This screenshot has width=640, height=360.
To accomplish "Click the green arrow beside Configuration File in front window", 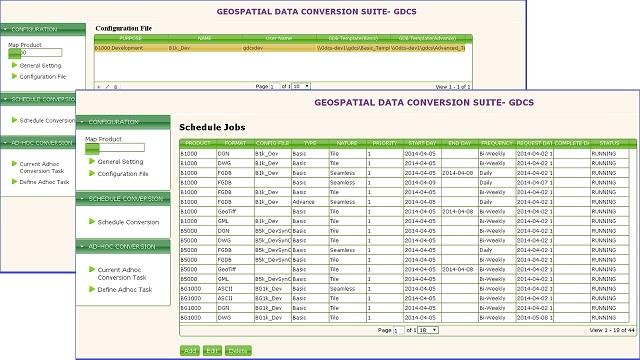I will point(92,173).
